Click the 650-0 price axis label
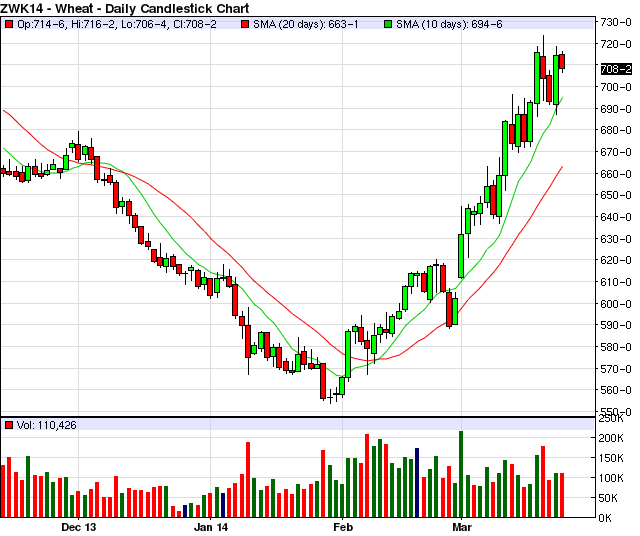Viewport: 640px width, 536px height. (616, 195)
